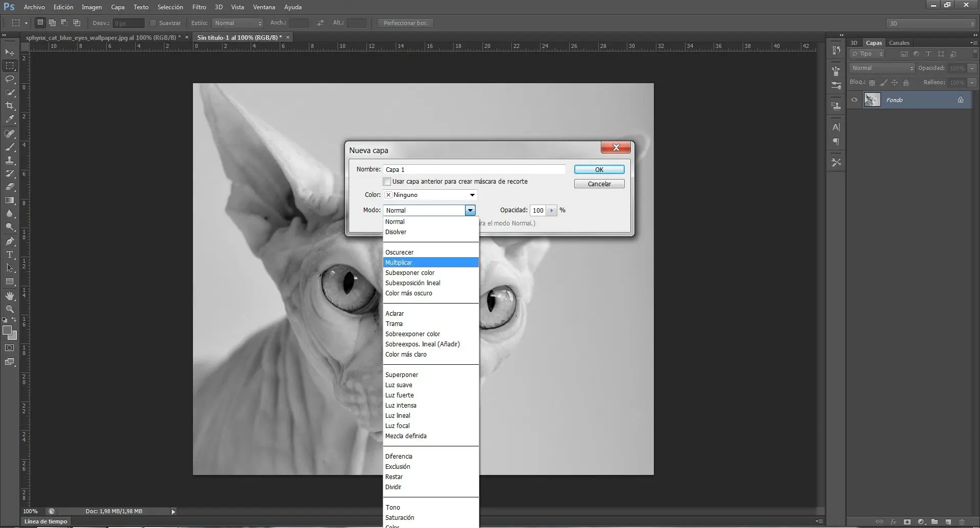
Task: Hide the Fondo layer with eye icon
Action: pos(854,99)
